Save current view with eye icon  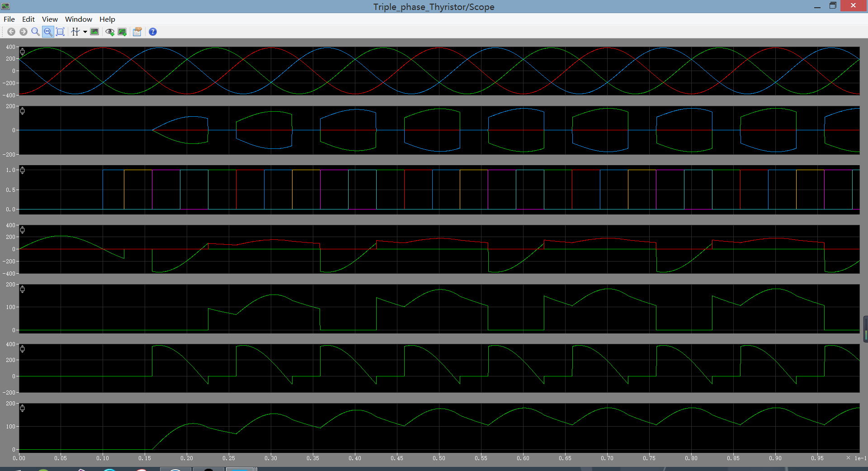point(110,32)
